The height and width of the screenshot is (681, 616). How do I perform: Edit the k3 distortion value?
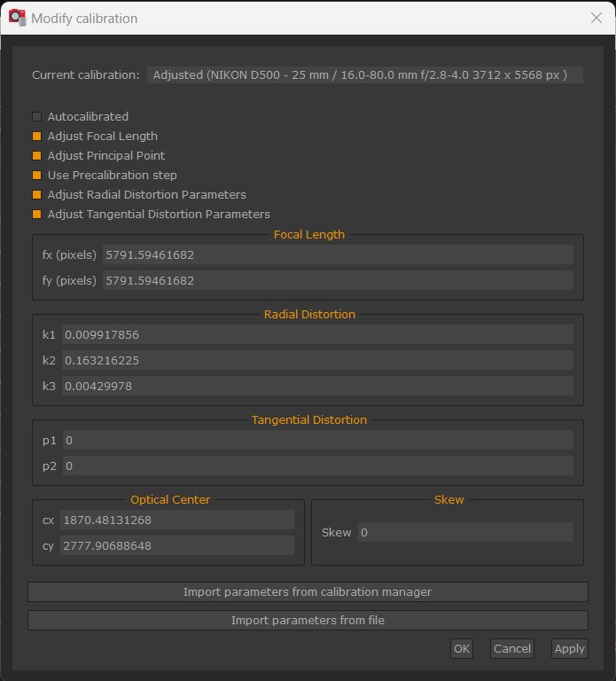click(x=317, y=386)
